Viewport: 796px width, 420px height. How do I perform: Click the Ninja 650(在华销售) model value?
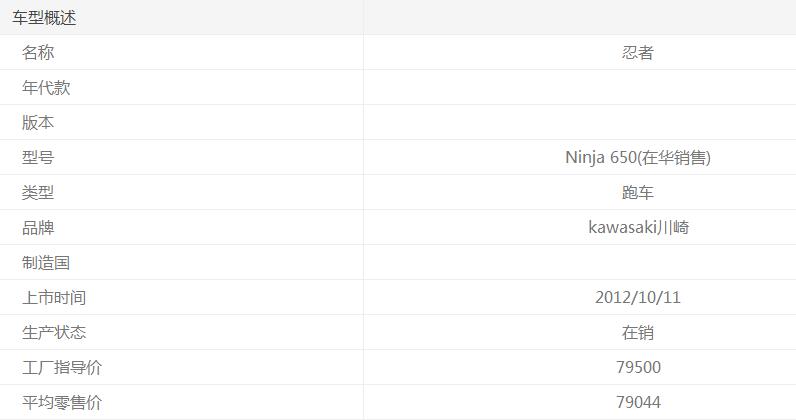pyautogui.click(x=638, y=158)
